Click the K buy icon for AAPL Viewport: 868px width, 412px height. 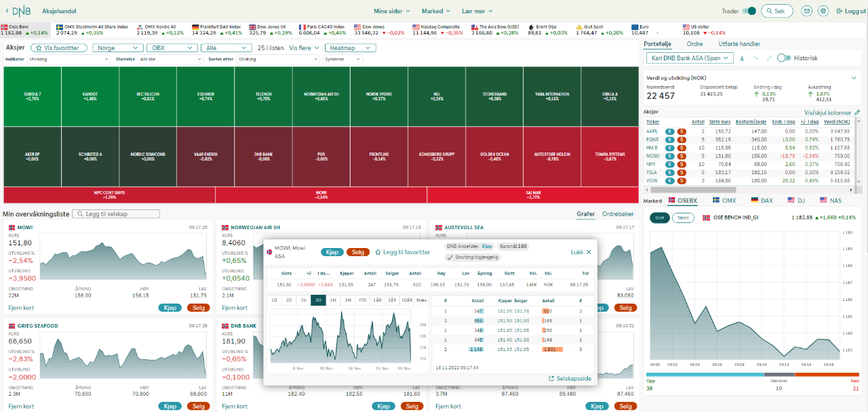669,131
